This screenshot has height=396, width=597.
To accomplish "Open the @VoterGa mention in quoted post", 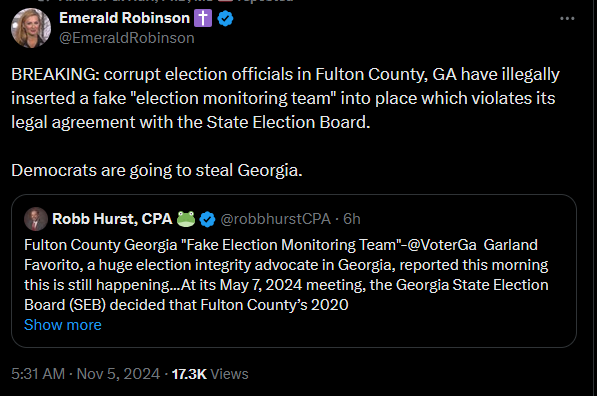I will (x=442, y=245).
